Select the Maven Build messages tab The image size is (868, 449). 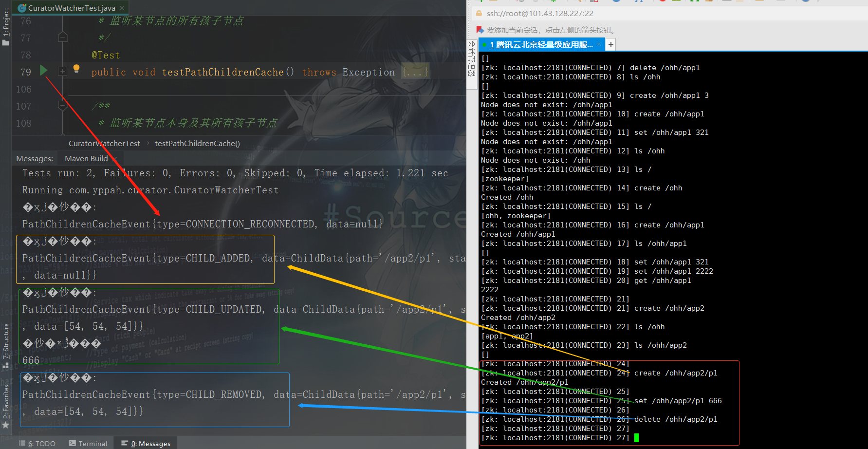[x=86, y=159]
